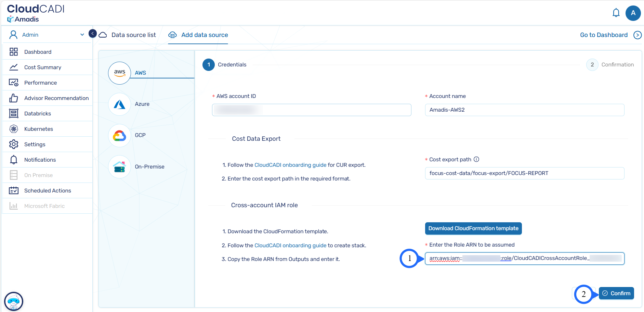Viewport: 644px width, 312px height.
Task: Expand the Admin role dropdown
Action: click(82, 35)
